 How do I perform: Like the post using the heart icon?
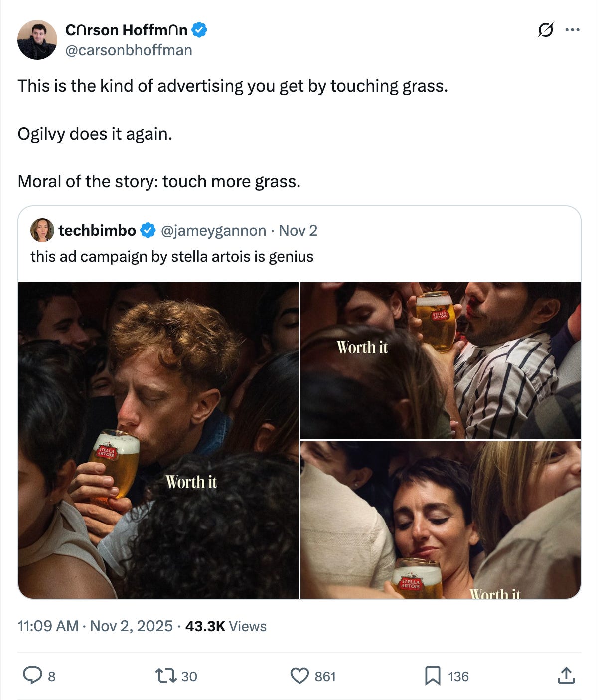pos(300,677)
